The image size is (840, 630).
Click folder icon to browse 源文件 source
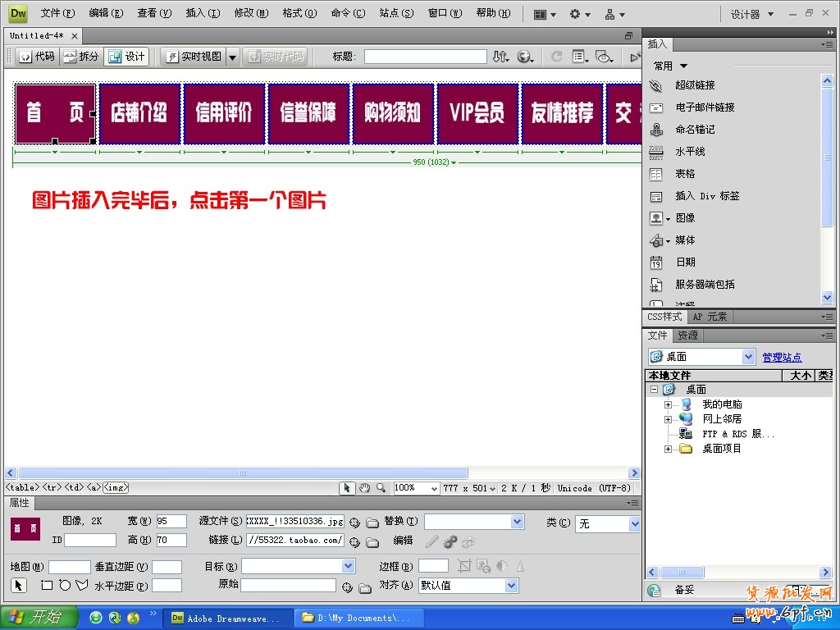(x=372, y=522)
